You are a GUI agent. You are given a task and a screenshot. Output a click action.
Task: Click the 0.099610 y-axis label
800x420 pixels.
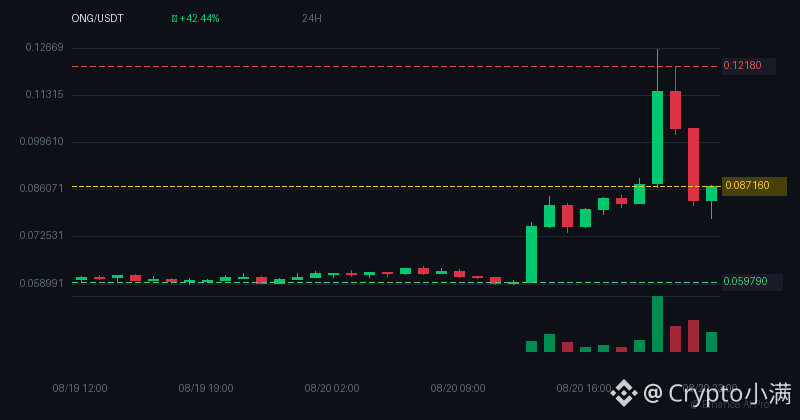41,141
